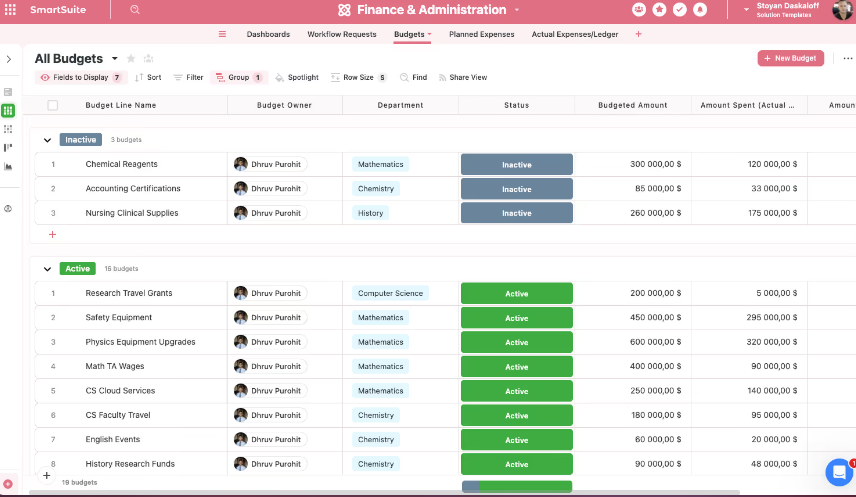This screenshot has width=856, height=497.
Task: Click the search magnifier icon in header
Action: [x=135, y=10]
